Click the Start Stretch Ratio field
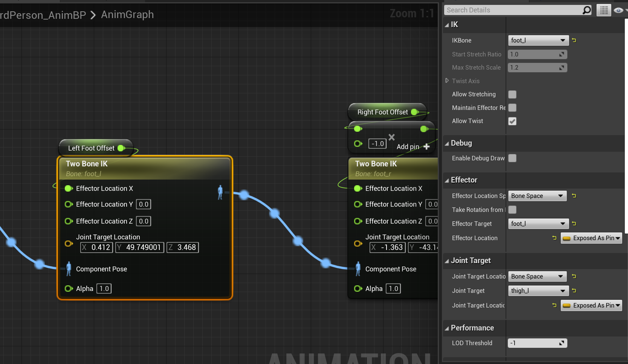Viewport: 628px width, 364px height. (x=537, y=54)
